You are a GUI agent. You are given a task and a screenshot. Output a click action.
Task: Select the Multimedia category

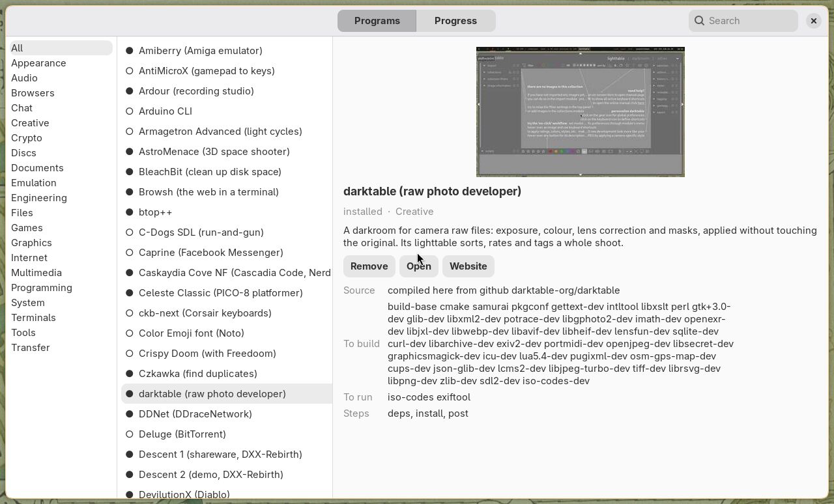[x=61, y=273]
